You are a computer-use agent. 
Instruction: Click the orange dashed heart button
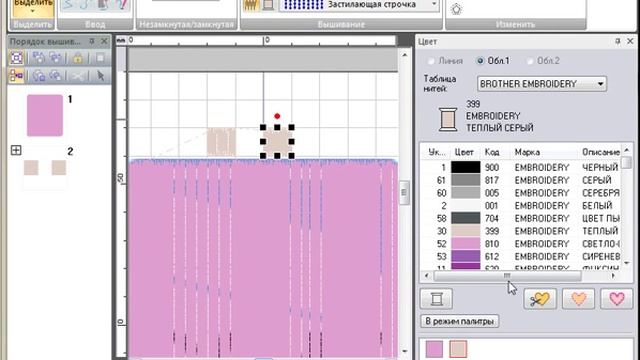[578, 299]
